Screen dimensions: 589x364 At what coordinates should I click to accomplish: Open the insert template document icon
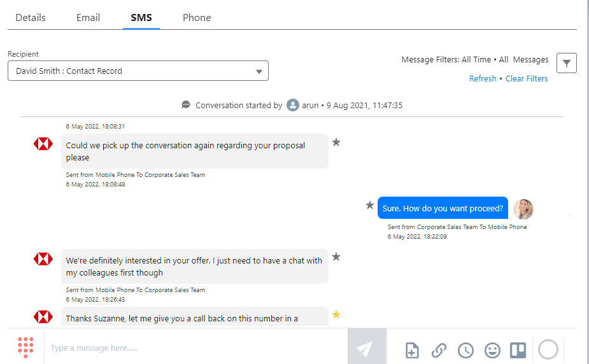412,350
